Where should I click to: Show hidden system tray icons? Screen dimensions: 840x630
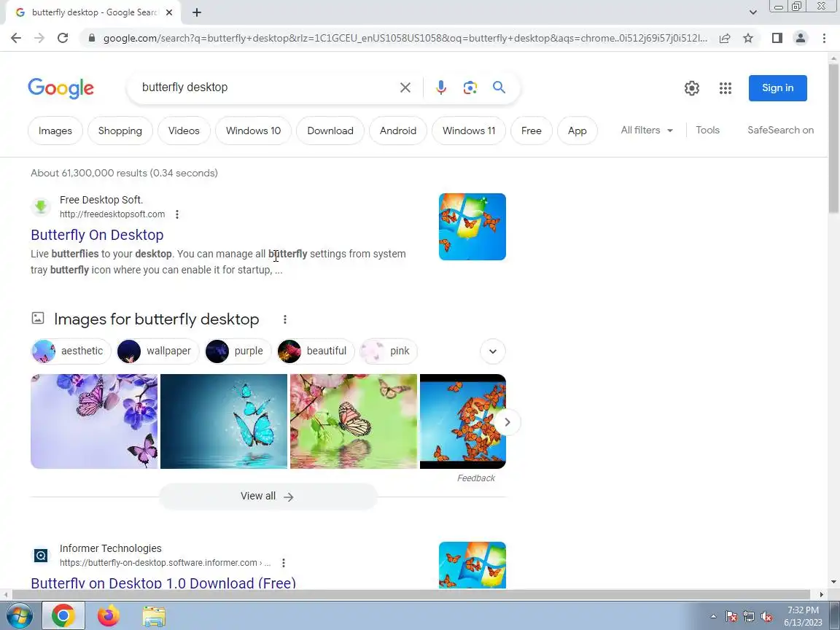coord(713,617)
